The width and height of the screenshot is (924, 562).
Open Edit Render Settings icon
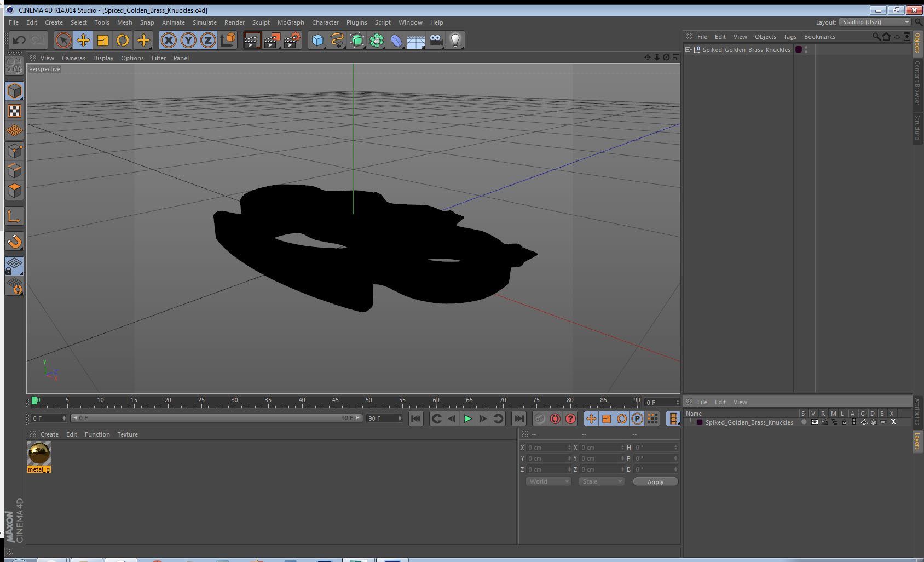click(292, 40)
